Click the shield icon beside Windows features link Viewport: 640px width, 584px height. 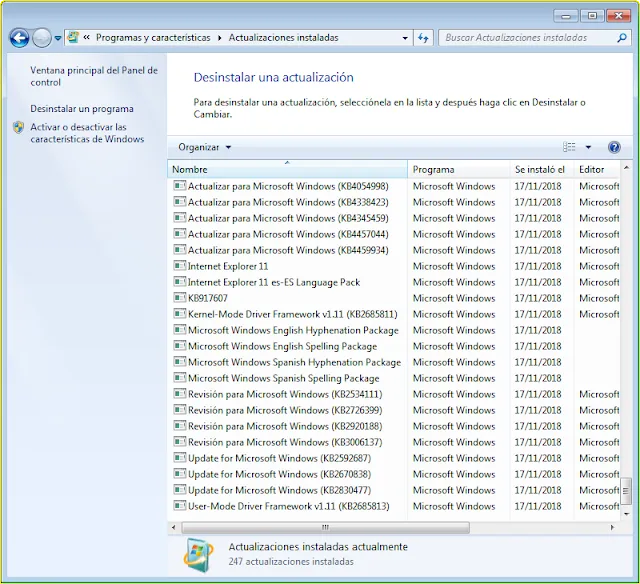(x=18, y=127)
